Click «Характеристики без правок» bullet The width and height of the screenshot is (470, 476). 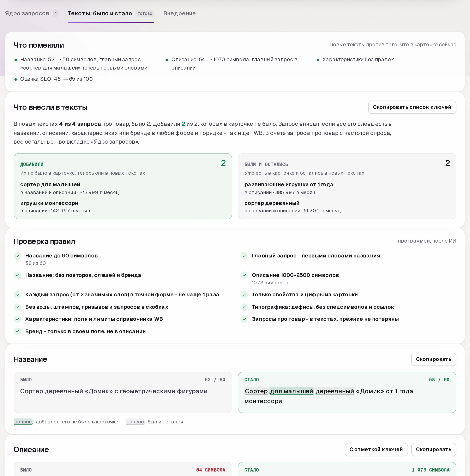tap(358, 59)
